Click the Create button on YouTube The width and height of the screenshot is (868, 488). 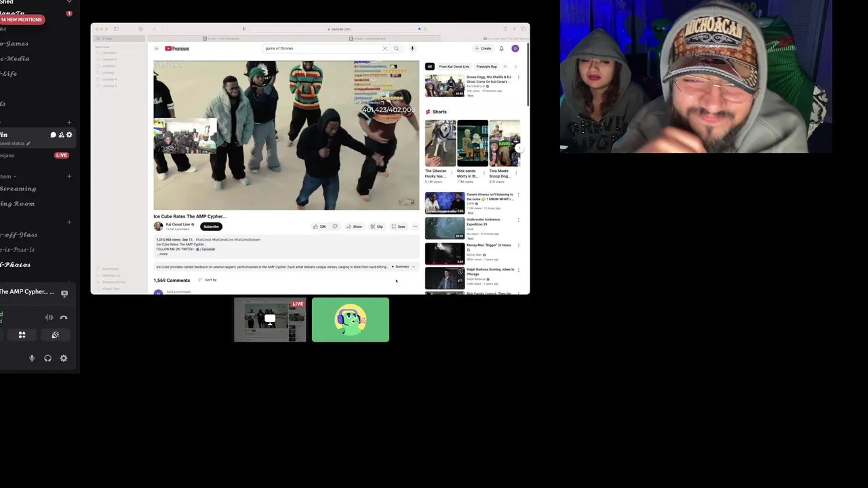click(483, 49)
